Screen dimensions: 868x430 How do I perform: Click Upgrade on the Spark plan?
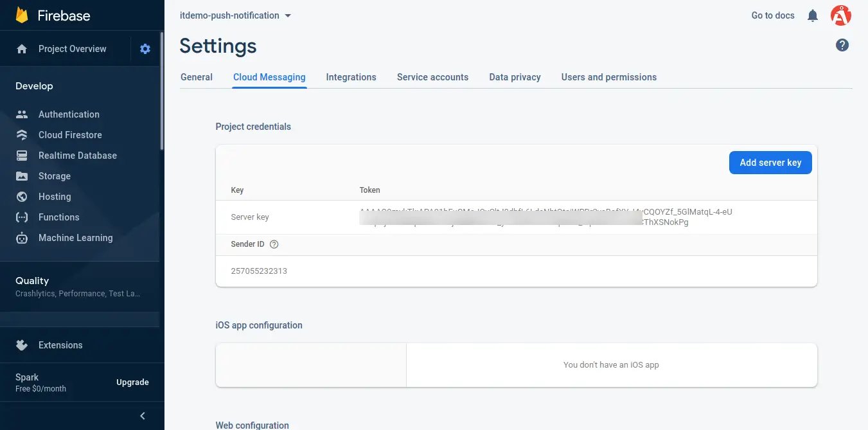(132, 382)
